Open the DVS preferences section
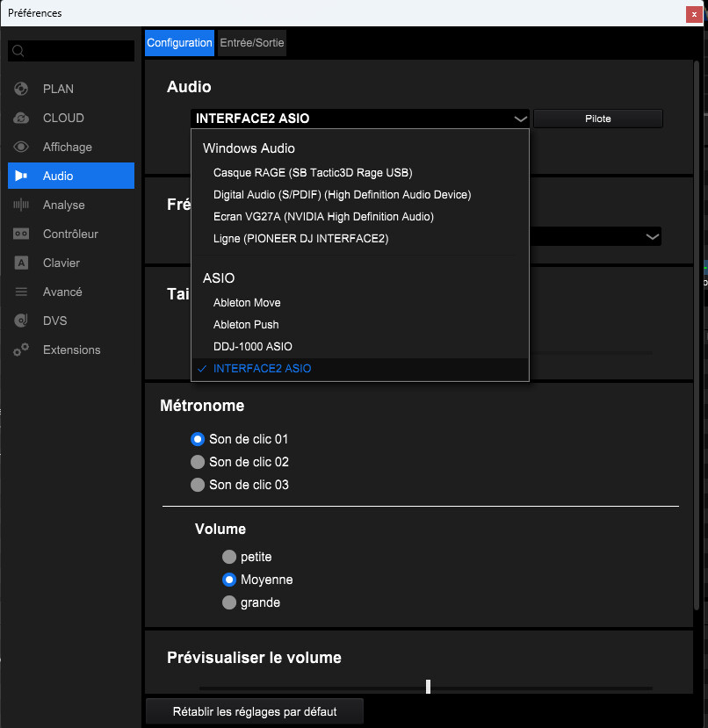Image resolution: width=708 pixels, height=728 pixels. 71,321
